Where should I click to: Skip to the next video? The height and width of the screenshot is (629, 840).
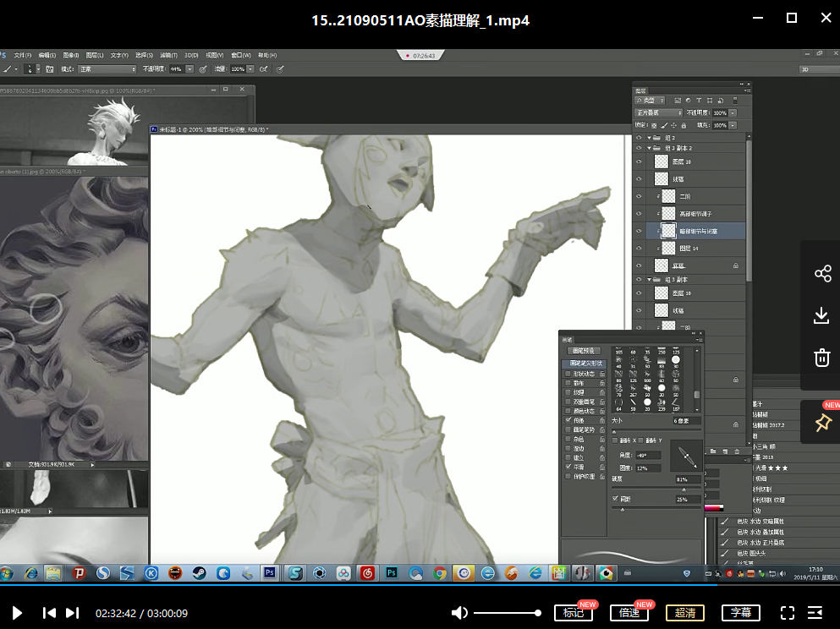(x=73, y=613)
